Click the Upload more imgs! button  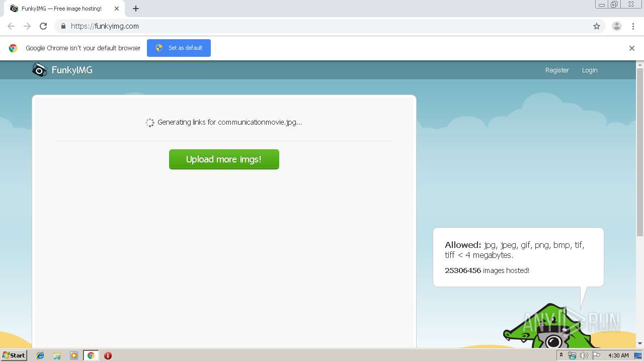pyautogui.click(x=224, y=159)
